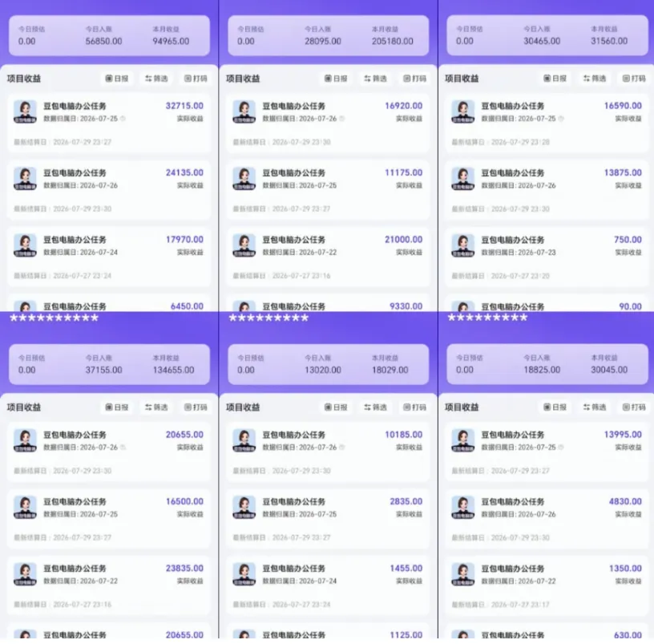The width and height of the screenshot is (654, 644).
Task: Tap the avatar in the 23835.00 row
Action: click(x=25, y=574)
